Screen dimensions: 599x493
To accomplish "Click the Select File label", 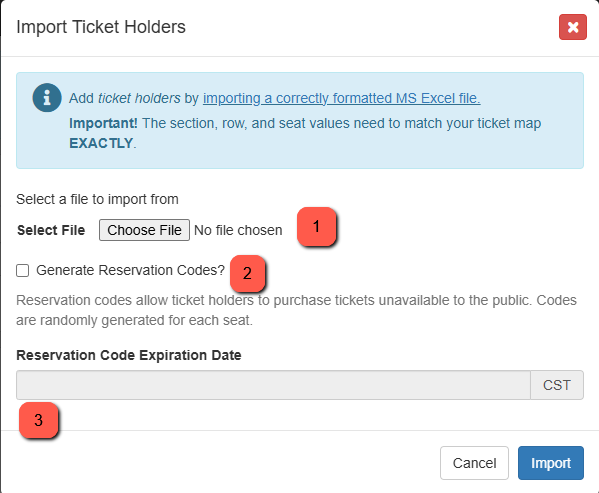I will (x=51, y=230).
